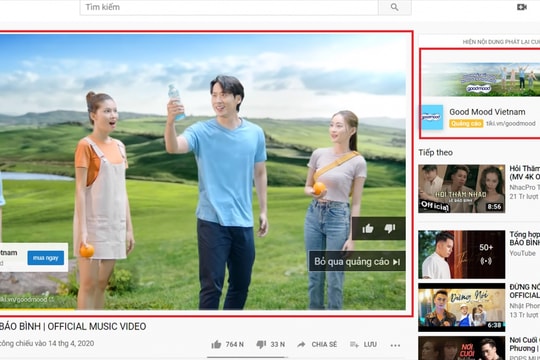This screenshot has height=360, width=540.
Task: Open the ĐỪNG NÓI OFFICIAL video title
Action: [525, 291]
